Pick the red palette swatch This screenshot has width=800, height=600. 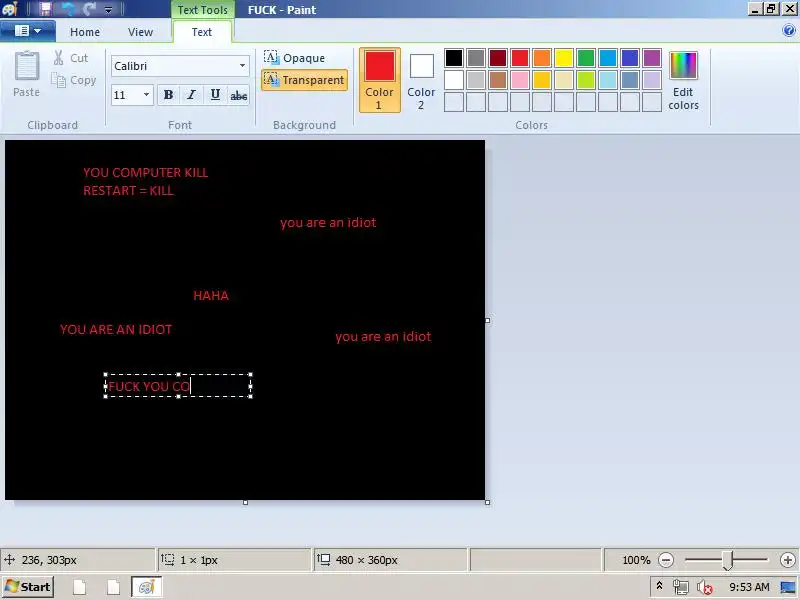click(519, 58)
